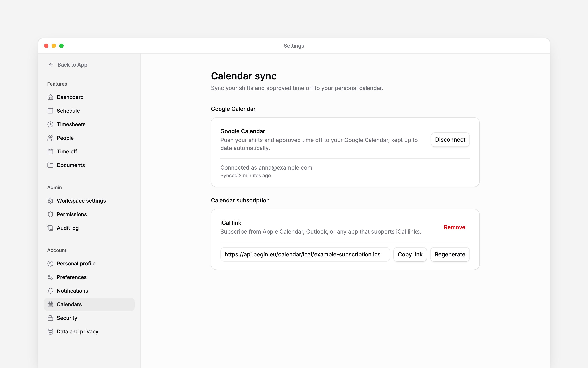Screen dimensions: 588x368
Task: Open the Audit log
Action: tap(89, 228)
